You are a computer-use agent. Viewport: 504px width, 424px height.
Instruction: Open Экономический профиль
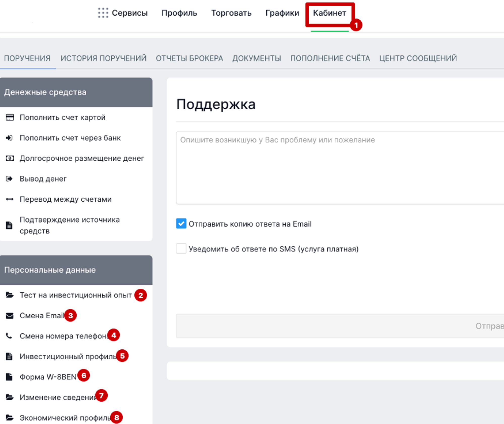tap(65, 417)
